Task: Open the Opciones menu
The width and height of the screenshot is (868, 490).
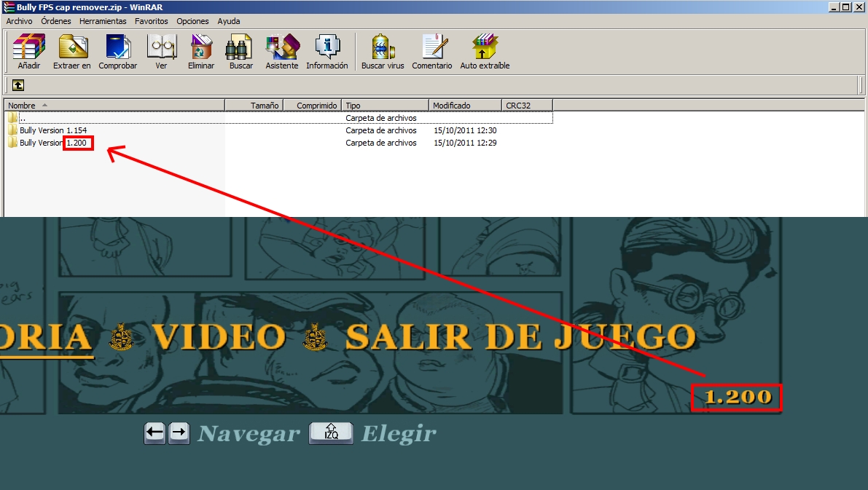Action: (192, 21)
